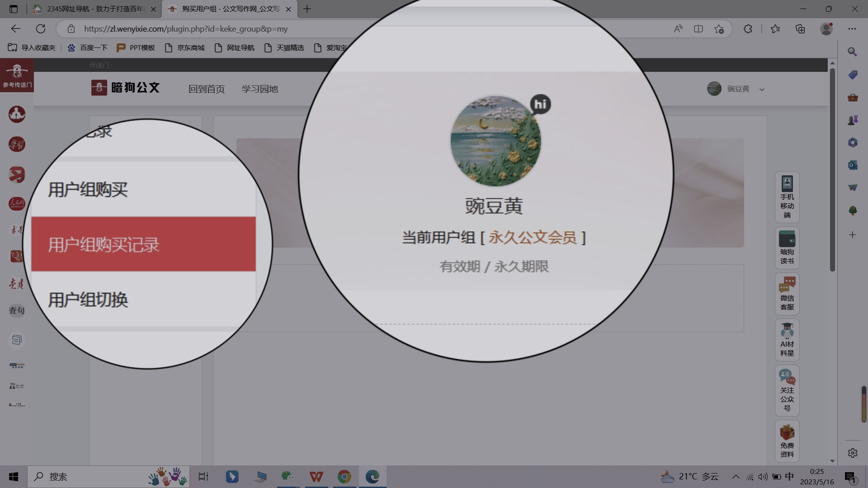The image size is (868, 488).
Task: Open 学习园地 navigation link
Action: point(259,89)
